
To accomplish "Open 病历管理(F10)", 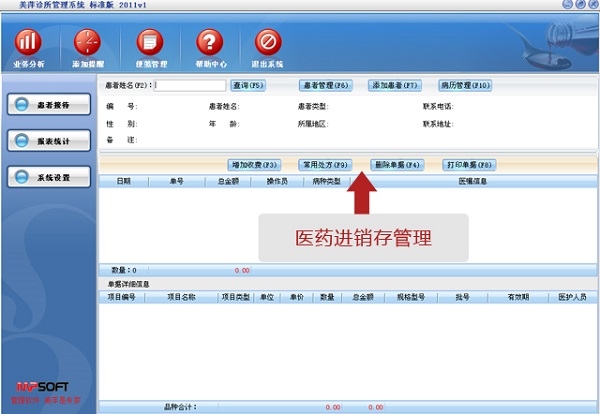I will (x=465, y=85).
